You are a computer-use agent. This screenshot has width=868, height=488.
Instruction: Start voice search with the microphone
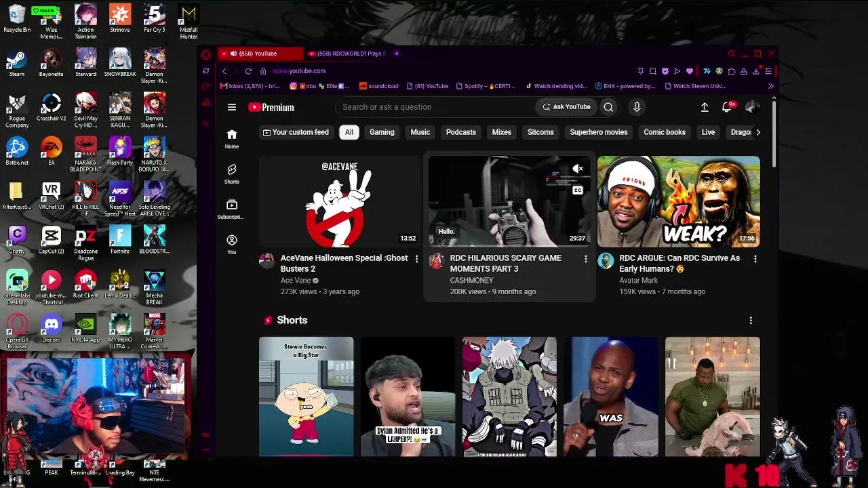(x=637, y=107)
